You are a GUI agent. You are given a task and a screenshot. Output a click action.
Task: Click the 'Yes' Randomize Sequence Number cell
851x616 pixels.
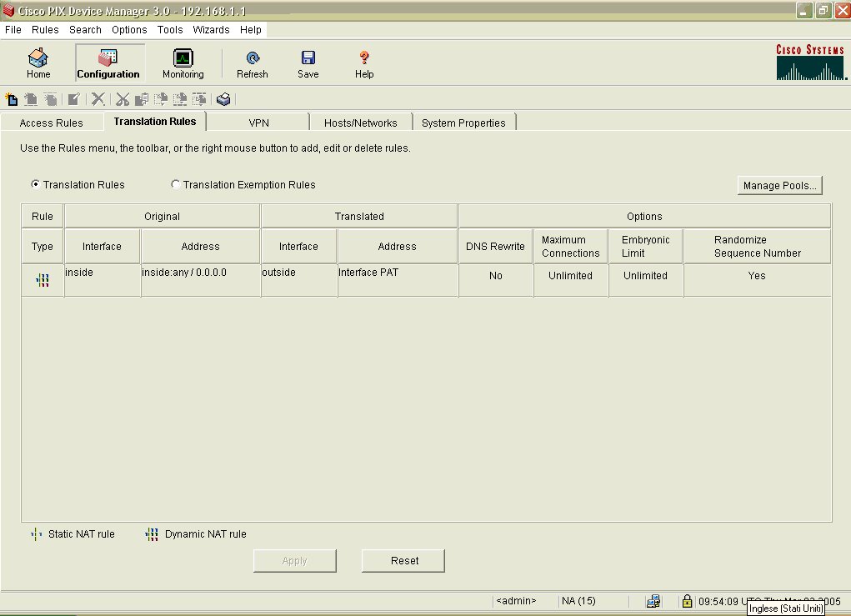coord(757,280)
